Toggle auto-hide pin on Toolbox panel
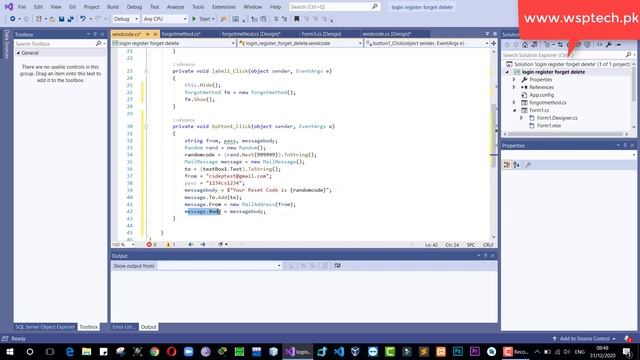This screenshot has height=360, width=640. [x=95, y=34]
